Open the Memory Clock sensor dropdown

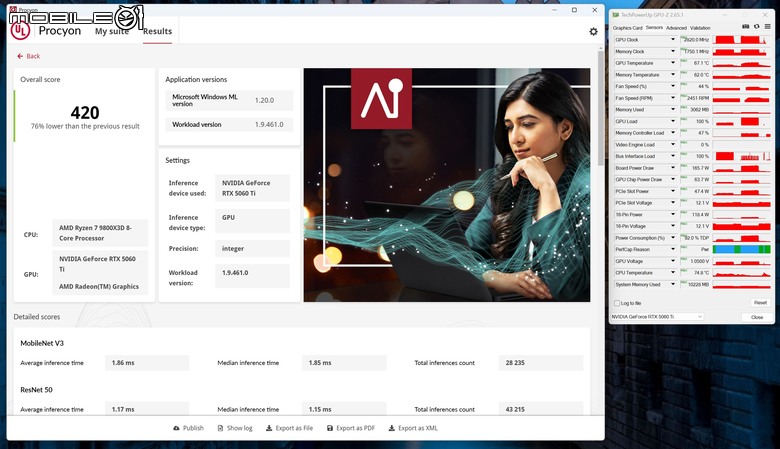click(673, 51)
